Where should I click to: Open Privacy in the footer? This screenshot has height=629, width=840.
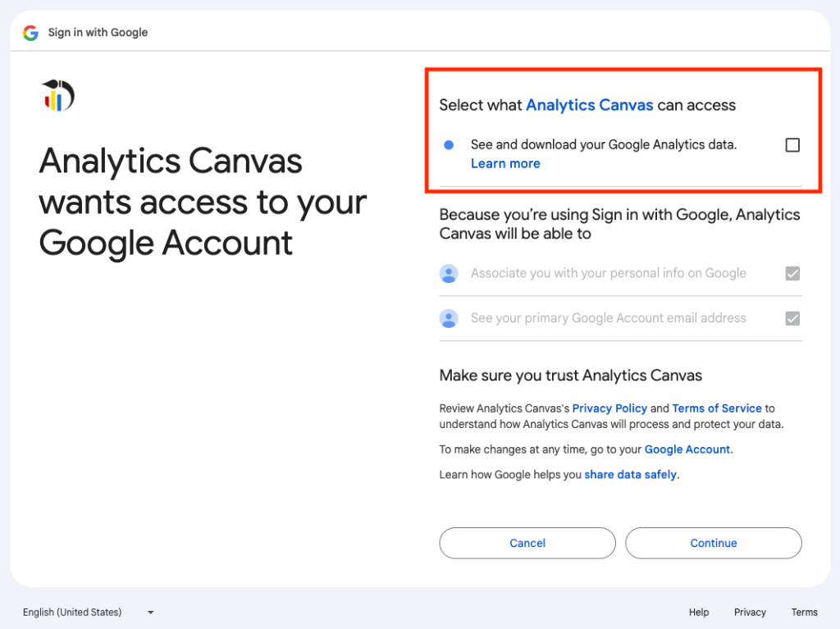click(x=750, y=612)
